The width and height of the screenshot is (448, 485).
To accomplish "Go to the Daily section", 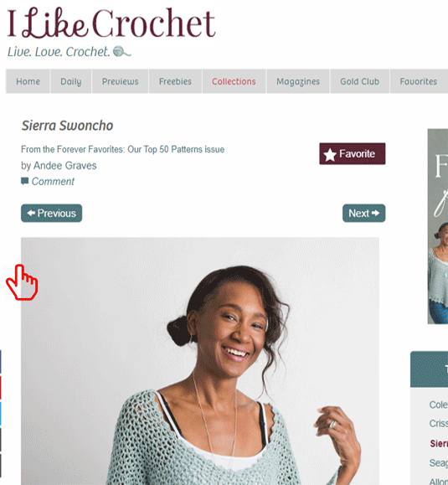I will coord(71,81).
